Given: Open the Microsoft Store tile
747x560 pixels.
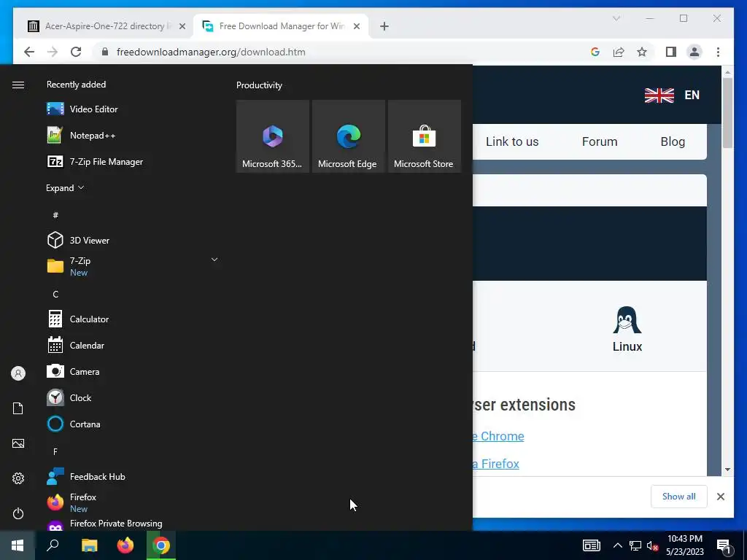Looking at the screenshot, I should [424, 136].
